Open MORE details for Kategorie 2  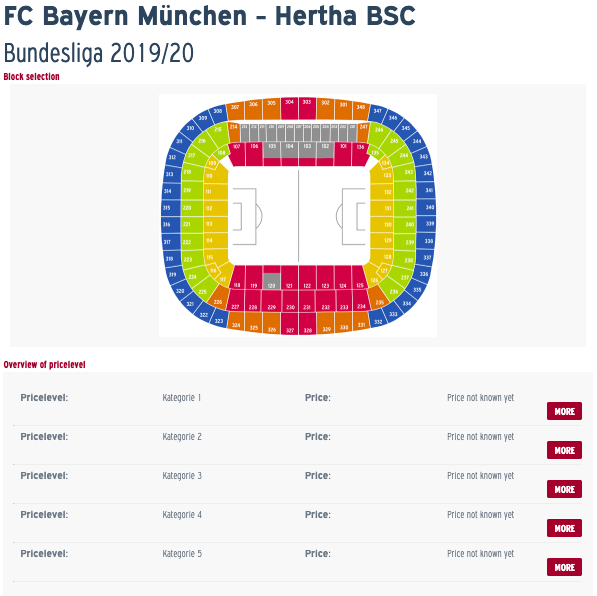click(x=564, y=450)
